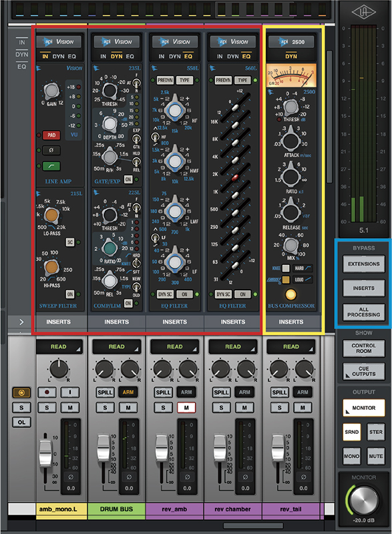Screen dimensions: 392x534
Task: Toggle polarity Ø button in Vision Line Amp
Action: click(51, 150)
